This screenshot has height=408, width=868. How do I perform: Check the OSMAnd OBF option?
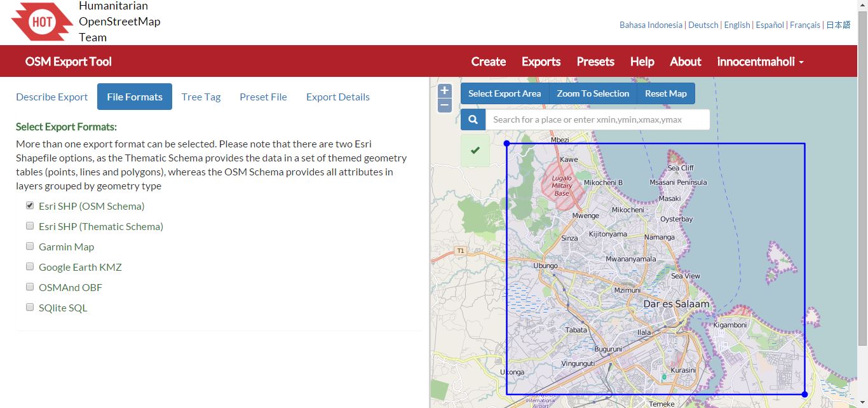point(30,287)
